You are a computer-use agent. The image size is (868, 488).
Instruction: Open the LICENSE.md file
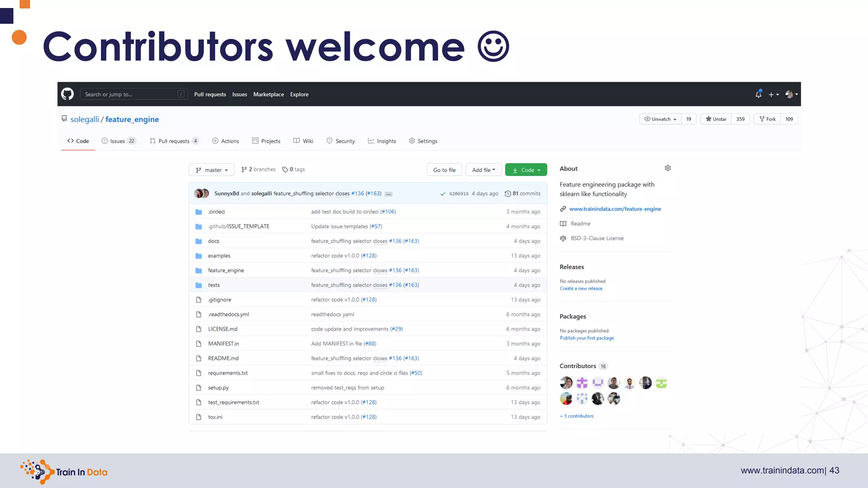click(x=223, y=329)
